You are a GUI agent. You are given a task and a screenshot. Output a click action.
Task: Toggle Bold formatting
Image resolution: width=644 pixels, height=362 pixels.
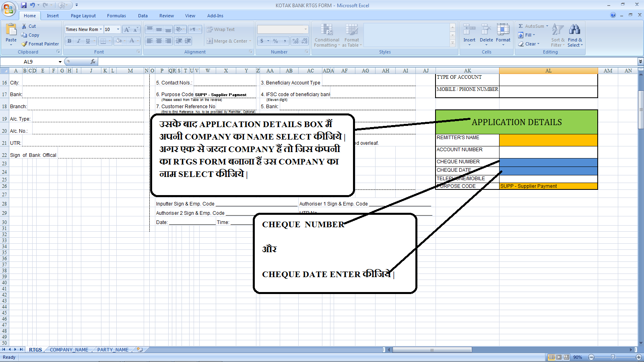pos(69,41)
